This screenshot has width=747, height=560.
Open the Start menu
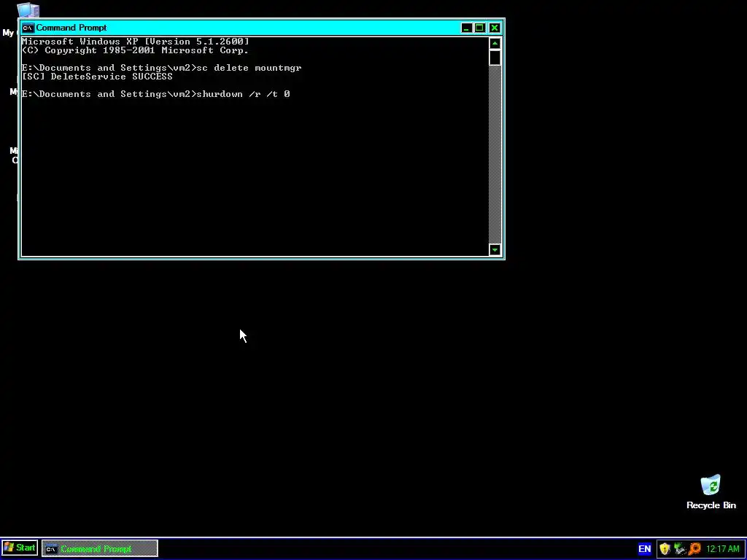click(x=20, y=548)
